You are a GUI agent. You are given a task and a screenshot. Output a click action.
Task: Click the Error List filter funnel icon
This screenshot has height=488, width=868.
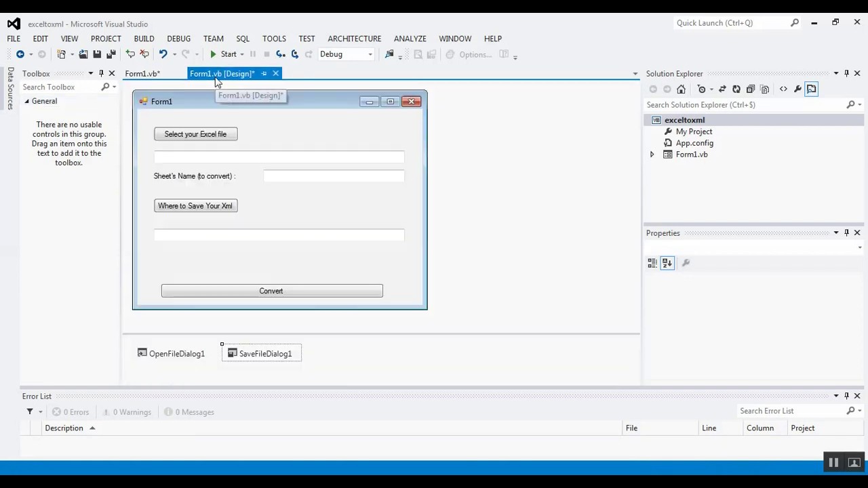[x=30, y=412]
